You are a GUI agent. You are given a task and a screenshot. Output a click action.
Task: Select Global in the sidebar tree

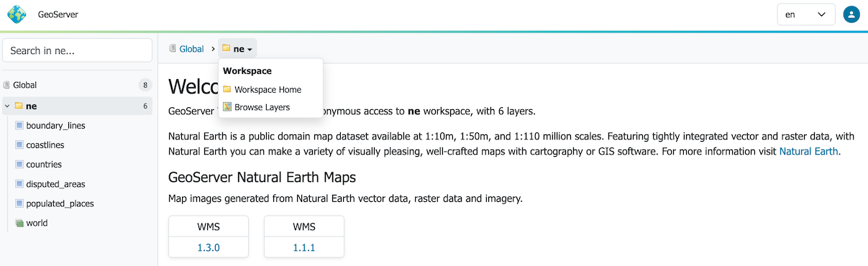tap(24, 85)
